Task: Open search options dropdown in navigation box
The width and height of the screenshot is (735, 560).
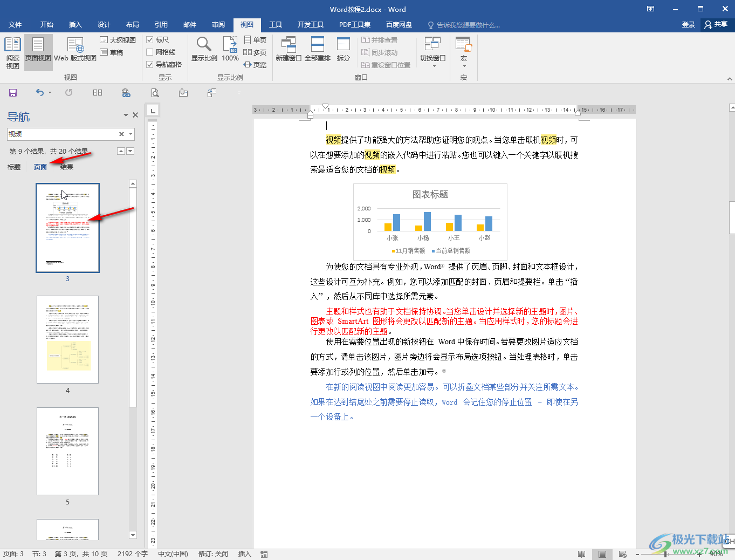Action: (130, 134)
